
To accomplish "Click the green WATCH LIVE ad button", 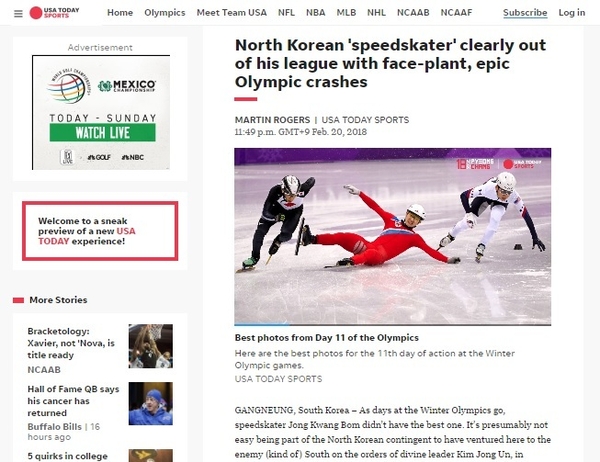I will point(103,132).
